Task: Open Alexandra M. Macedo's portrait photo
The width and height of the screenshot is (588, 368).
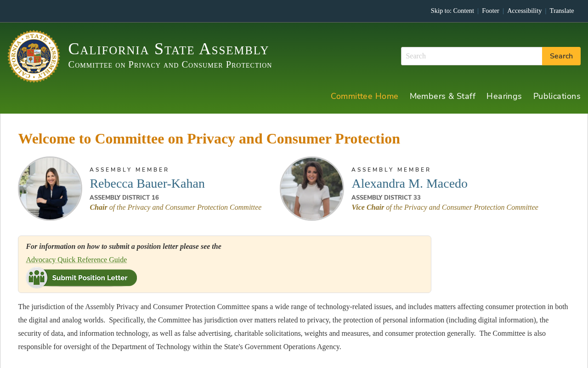Action: coord(312,189)
